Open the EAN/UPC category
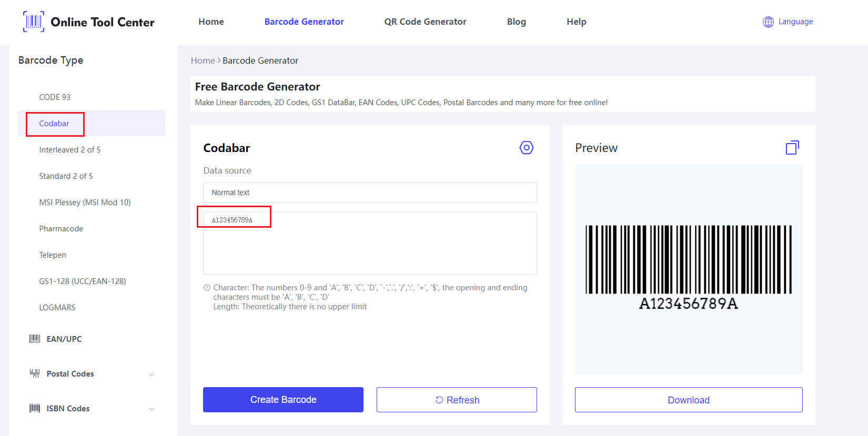This screenshot has width=868, height=436. [x=64, y=339]
